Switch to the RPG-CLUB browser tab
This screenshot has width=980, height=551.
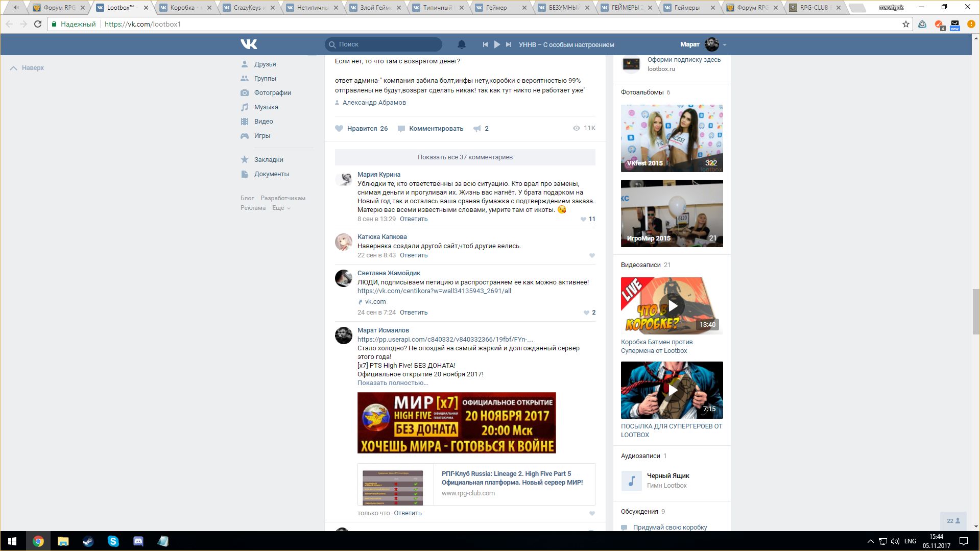click(813, 8)
